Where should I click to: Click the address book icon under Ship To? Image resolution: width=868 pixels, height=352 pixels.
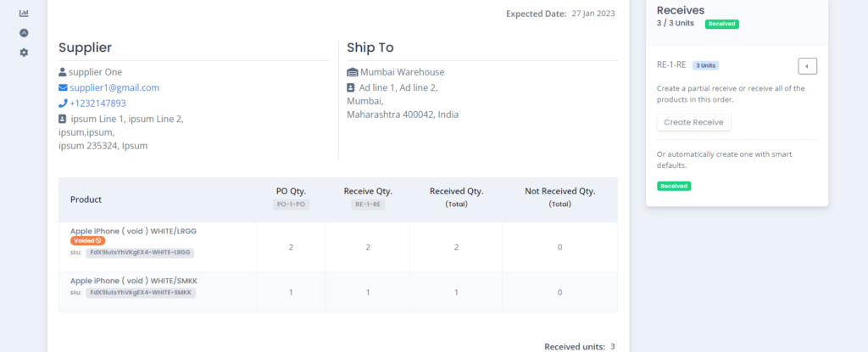tap(351, 87)
